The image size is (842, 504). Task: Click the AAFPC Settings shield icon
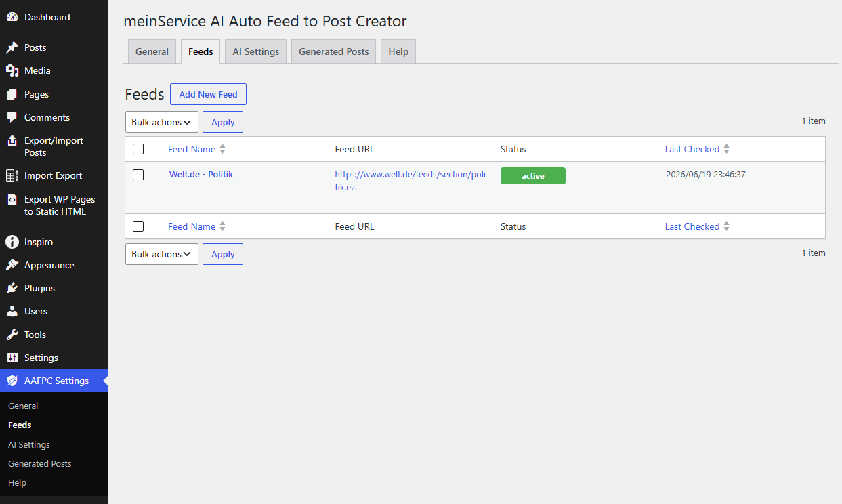[x=12, y=381]
